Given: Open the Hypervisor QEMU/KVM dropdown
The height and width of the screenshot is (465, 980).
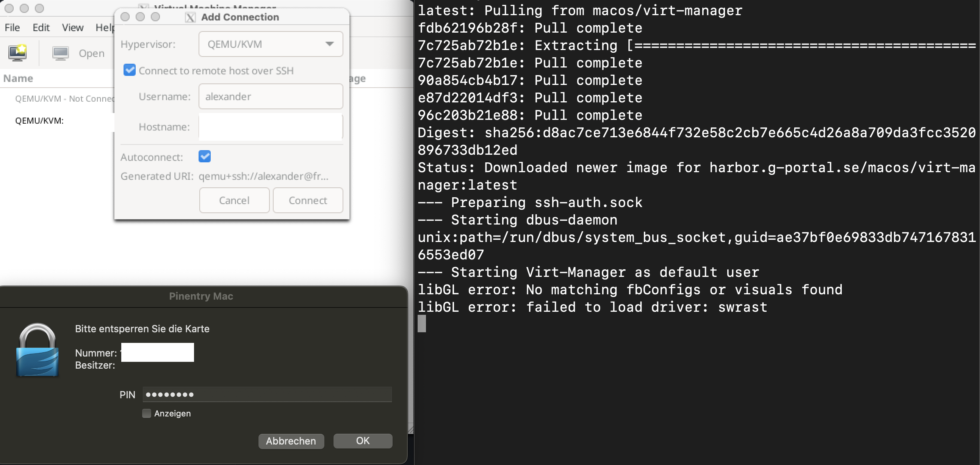Looking at the screenshot, I should 271,44.
